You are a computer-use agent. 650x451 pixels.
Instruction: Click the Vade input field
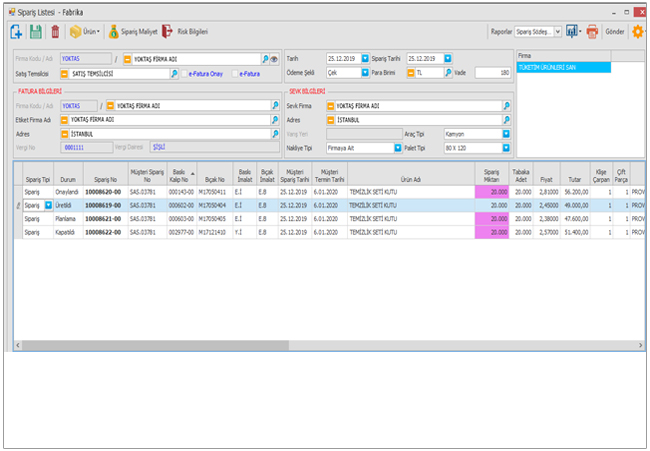pos(491,73)
